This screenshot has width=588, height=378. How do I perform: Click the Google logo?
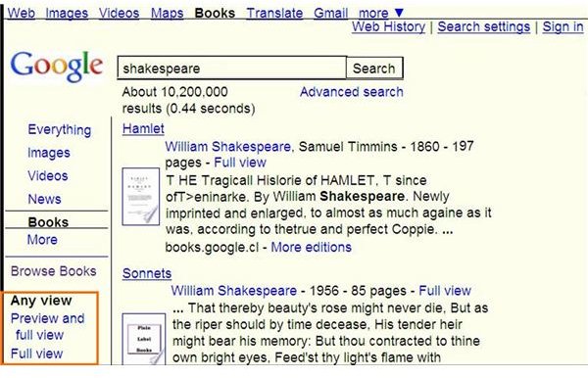coord(57,67)
